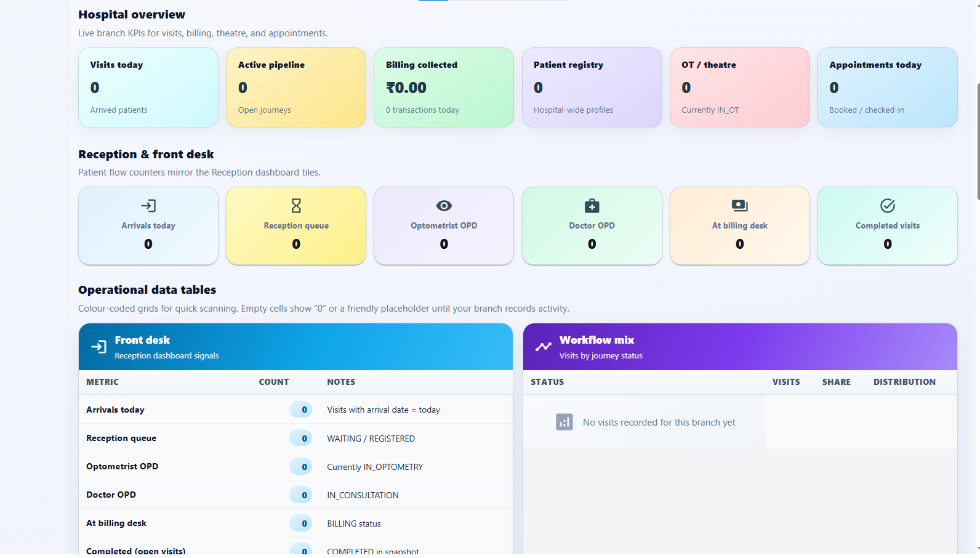Click 'No visits recorded for this branch yet'
980x558 pixels.
[659, 423]
